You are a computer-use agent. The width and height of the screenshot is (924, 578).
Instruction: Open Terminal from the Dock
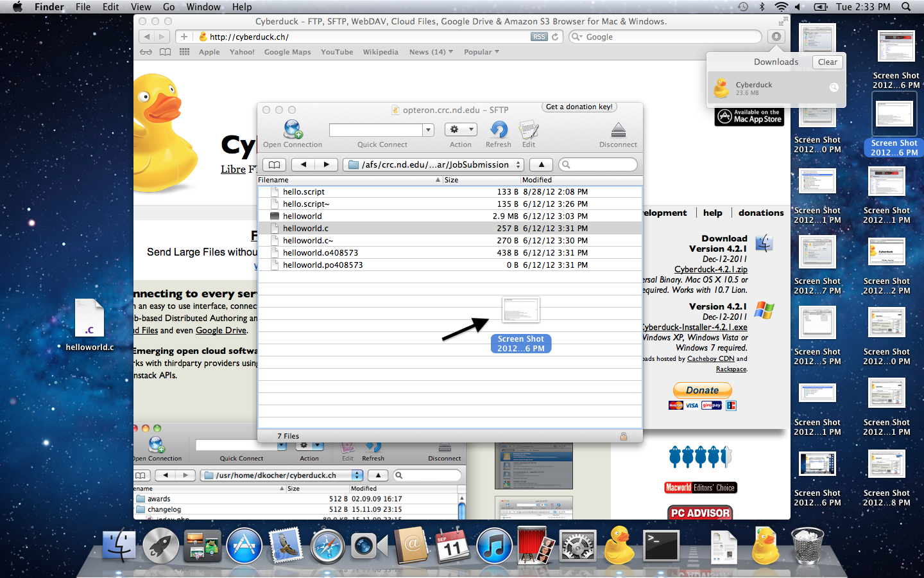click(x=661, y=545)
